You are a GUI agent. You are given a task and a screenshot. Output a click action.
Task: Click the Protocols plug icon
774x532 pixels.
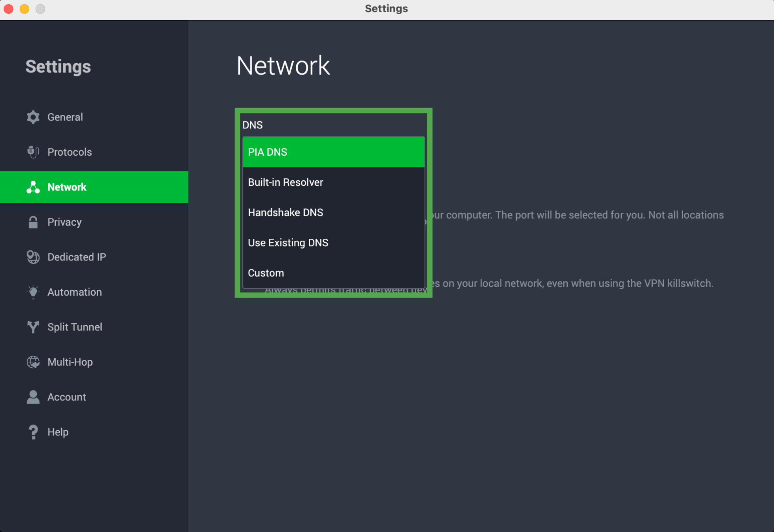pyautogui.click(x=33, y=152)
